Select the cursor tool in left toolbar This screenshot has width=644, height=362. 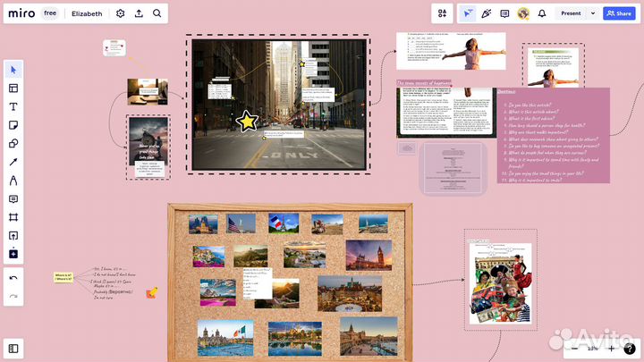point(13,70)
